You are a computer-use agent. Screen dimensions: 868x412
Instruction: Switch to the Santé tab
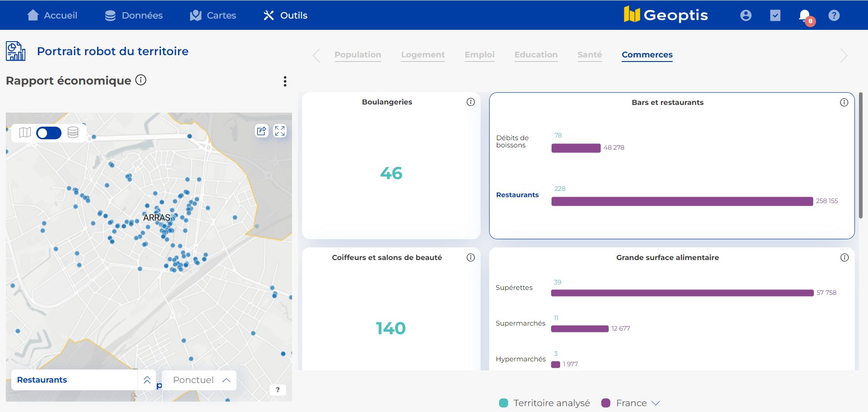(590, 55)
